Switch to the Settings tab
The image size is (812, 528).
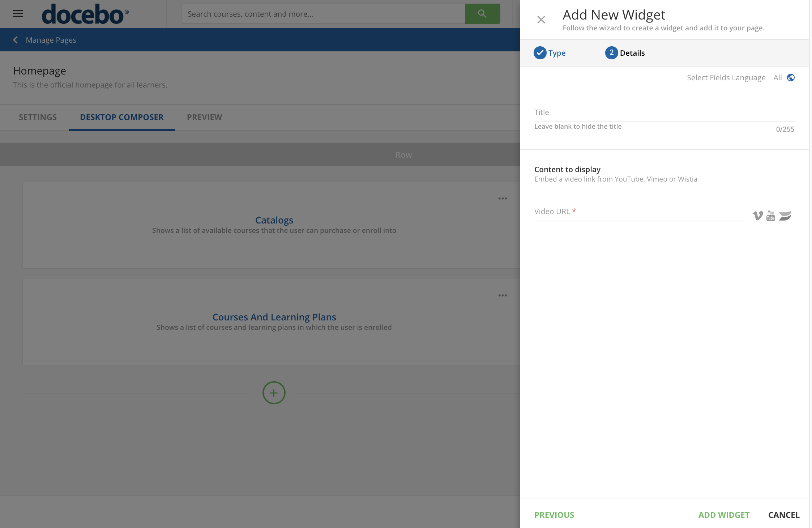pyautogui.click(x=38, y=117)
